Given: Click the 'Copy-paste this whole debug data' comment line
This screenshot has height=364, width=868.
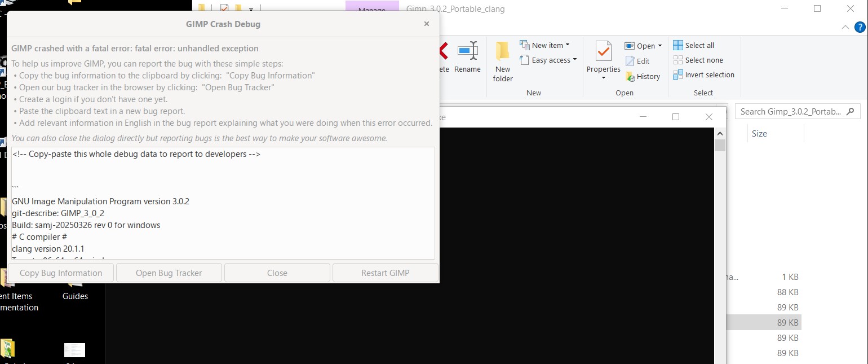Looking at the screenshot, I should tap(136, 154).
